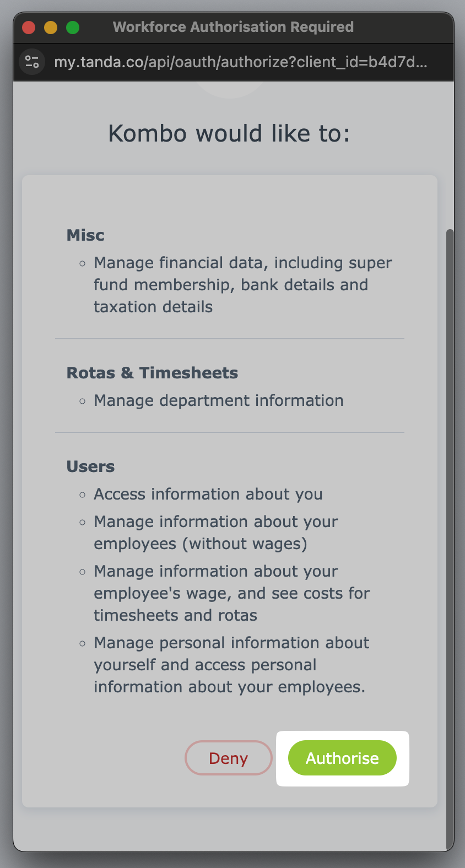
Task: Click the partially visible circular logo at top
Action: (230, 90)
